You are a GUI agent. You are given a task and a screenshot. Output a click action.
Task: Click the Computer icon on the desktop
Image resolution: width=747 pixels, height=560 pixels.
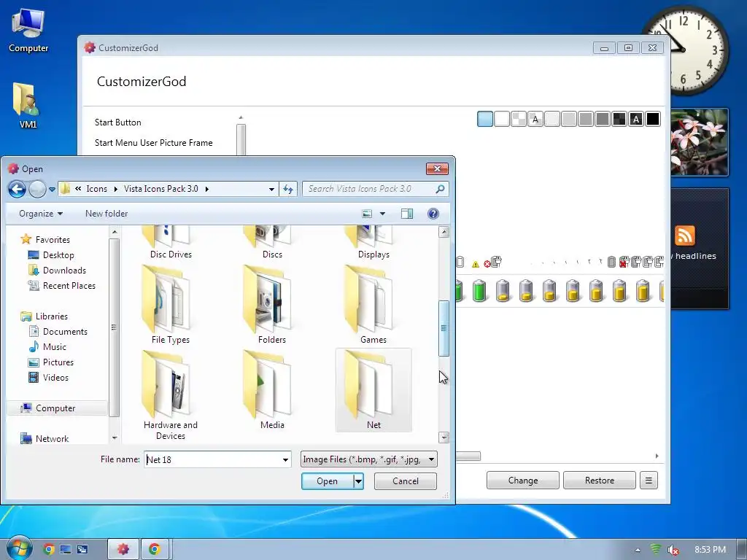[x=28, y=31]
